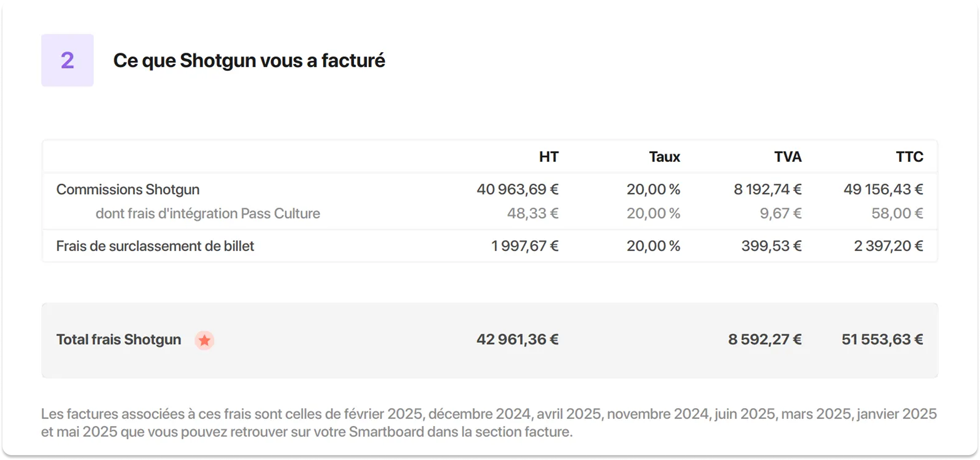Image resolution: width=980 pixels, height=460 pixels.
Task: Click the 42 961,36 € total HT amount
Action: click(517, 339)
